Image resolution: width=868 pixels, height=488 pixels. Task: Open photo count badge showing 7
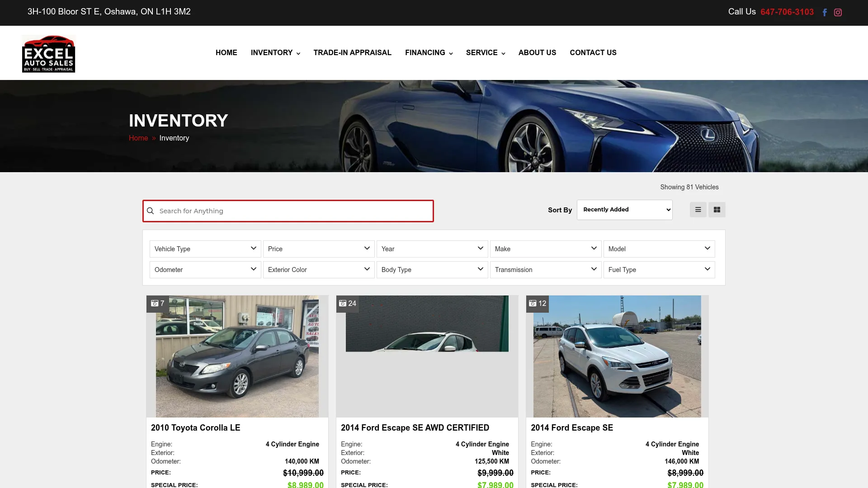tap(158, 304)
